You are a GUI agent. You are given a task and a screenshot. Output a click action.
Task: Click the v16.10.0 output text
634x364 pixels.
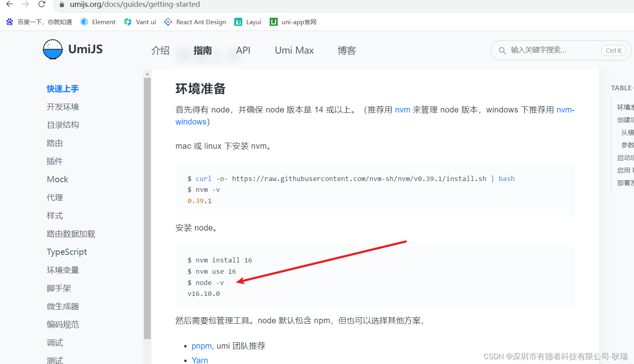204,294
